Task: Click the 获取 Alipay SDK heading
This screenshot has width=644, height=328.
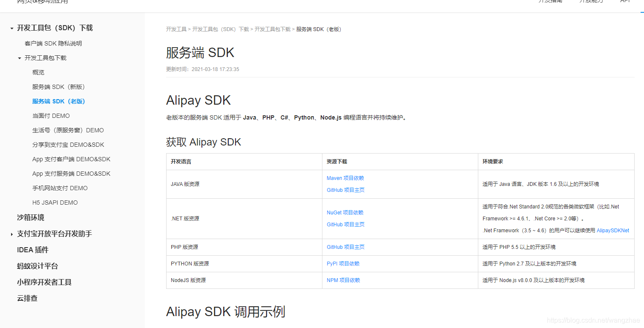Action: coord(204,142)
